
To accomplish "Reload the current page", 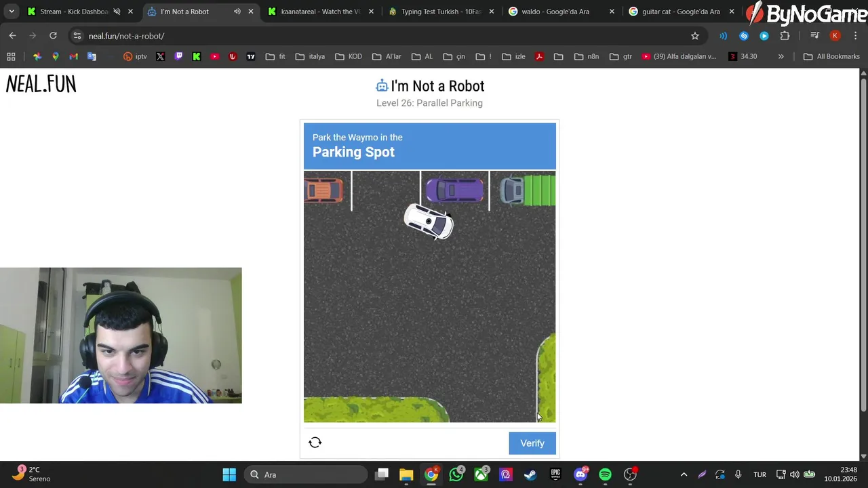I will (x=53, y=36).
